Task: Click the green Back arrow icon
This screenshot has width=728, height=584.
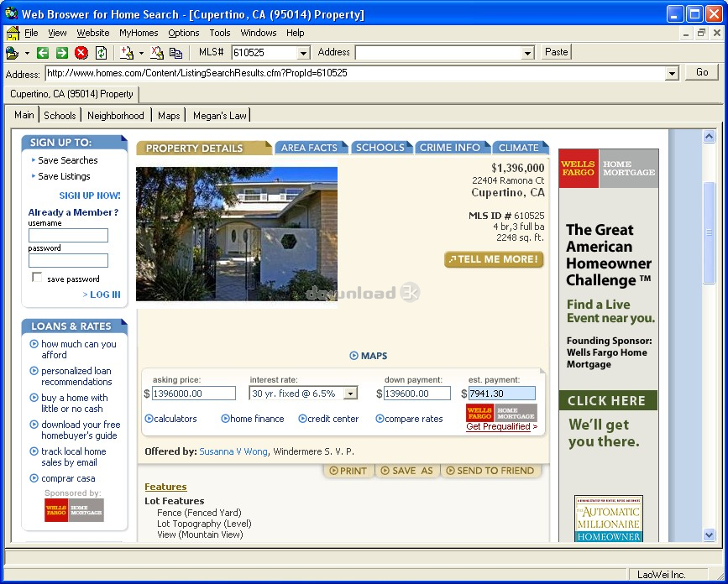Action: pyautogui.click(x=43, y=53)
